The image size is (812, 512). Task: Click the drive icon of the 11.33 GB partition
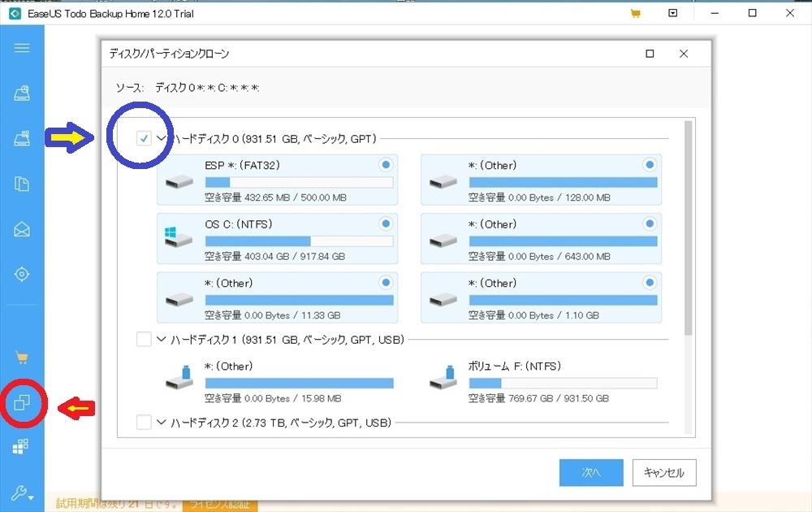(x=179, y=300)
